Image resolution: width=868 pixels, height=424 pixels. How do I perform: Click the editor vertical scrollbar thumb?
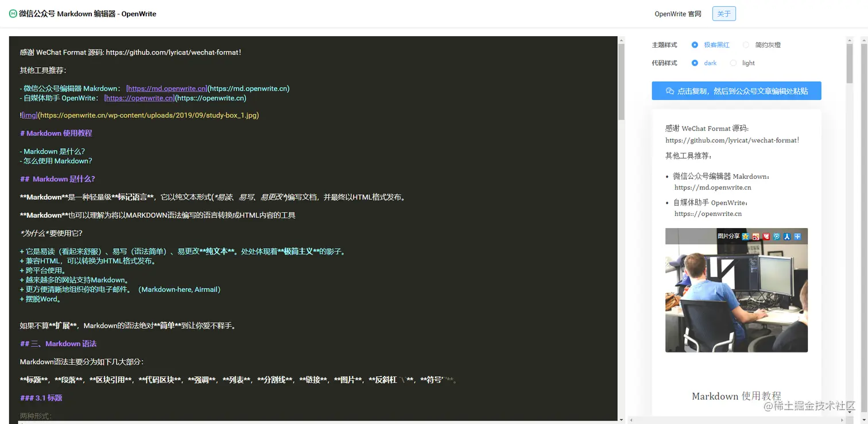pos(621,82)
